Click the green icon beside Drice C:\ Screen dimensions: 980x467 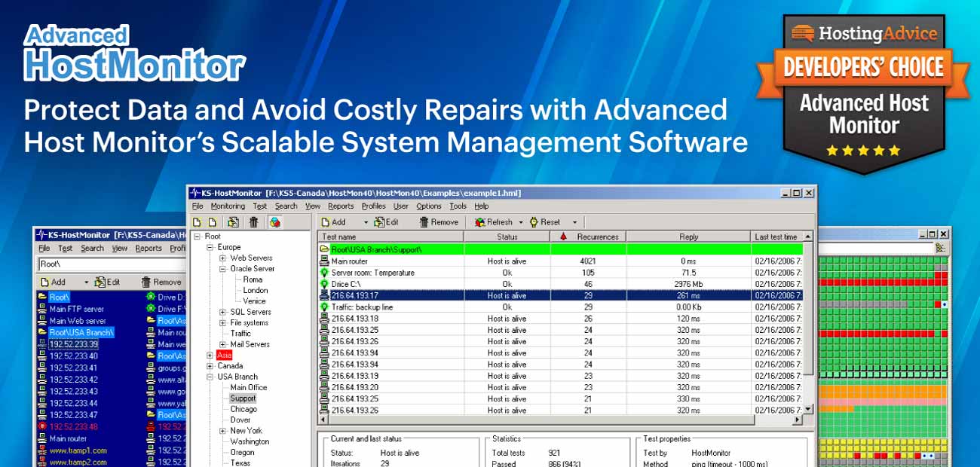pyautogui.click(x=324, y=284)
